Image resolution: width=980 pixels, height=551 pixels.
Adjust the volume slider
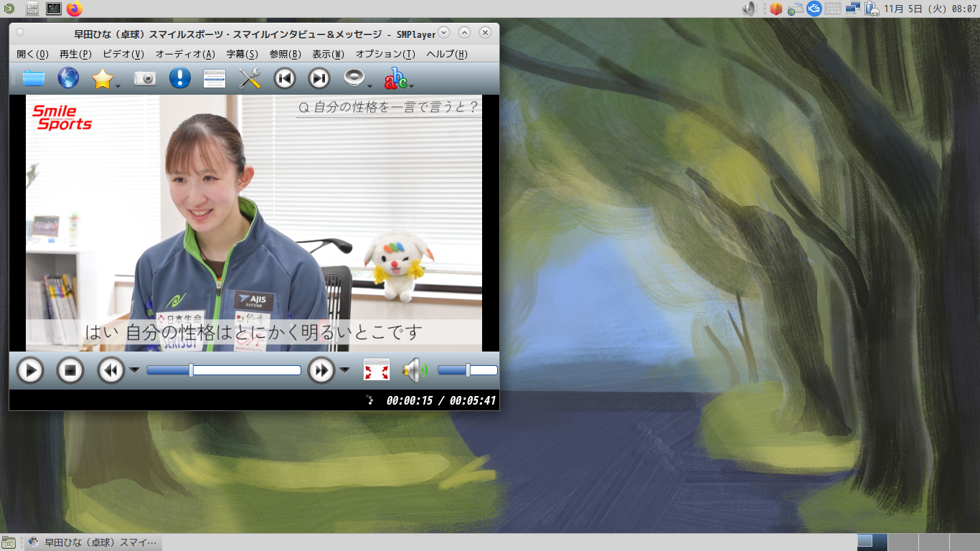click(x=468, y=370)
